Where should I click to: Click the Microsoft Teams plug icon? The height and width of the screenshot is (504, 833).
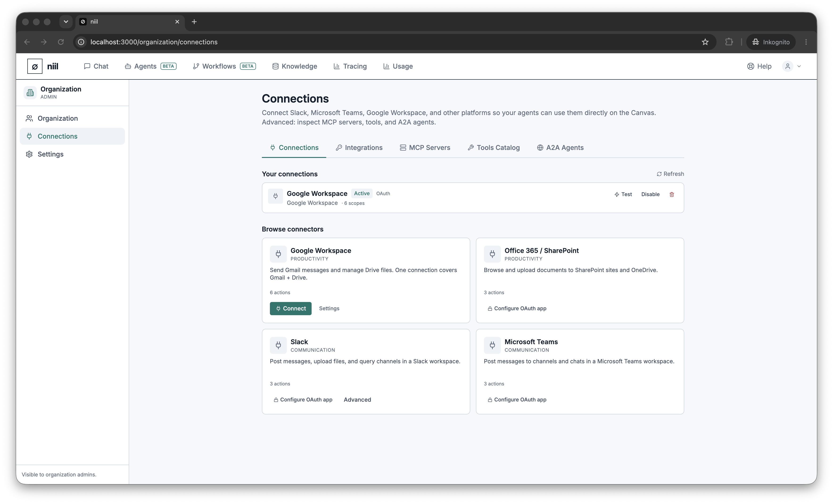[492, 345]
